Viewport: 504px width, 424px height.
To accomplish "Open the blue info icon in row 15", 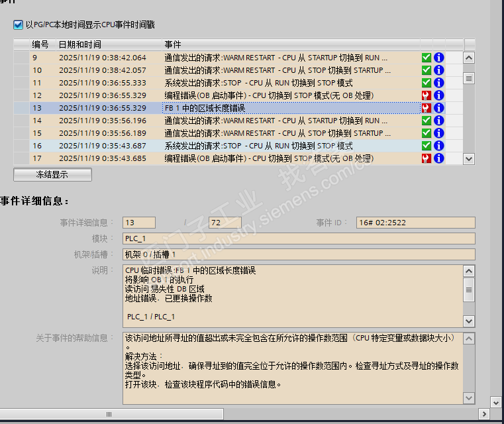I will (438, 133).
